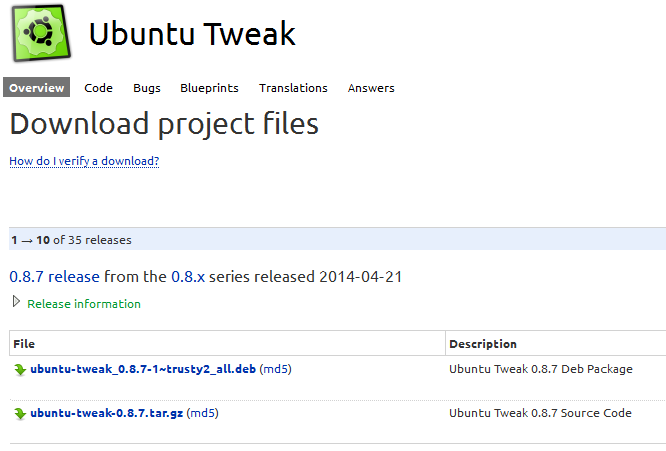Select 'Ubuntu Tweak 0.8.7 Deb Package' description
Image resolution: width=666 pixels, height=451 pixels.
[541, 369]
